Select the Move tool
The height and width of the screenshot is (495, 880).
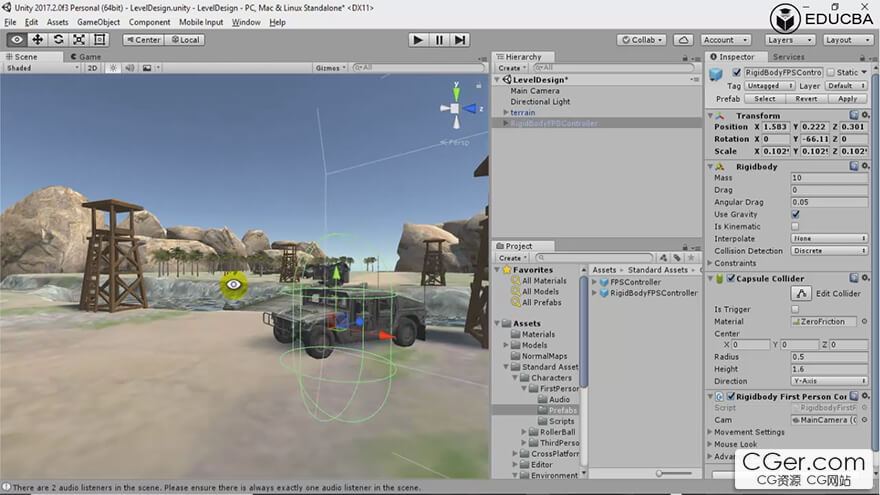(38, 40)
